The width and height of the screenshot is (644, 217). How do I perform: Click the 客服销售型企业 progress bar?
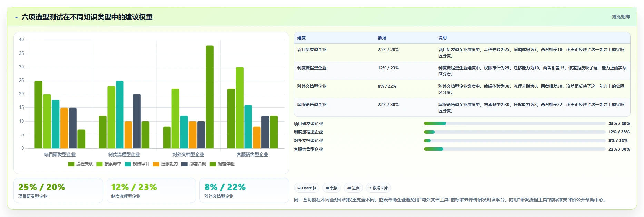tap(515, 149)
